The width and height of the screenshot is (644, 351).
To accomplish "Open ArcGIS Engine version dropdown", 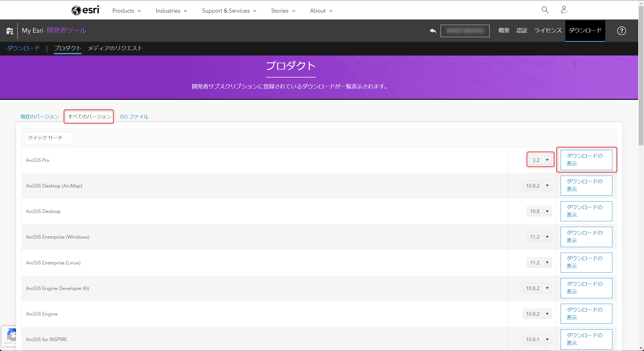I will [537, 314].
